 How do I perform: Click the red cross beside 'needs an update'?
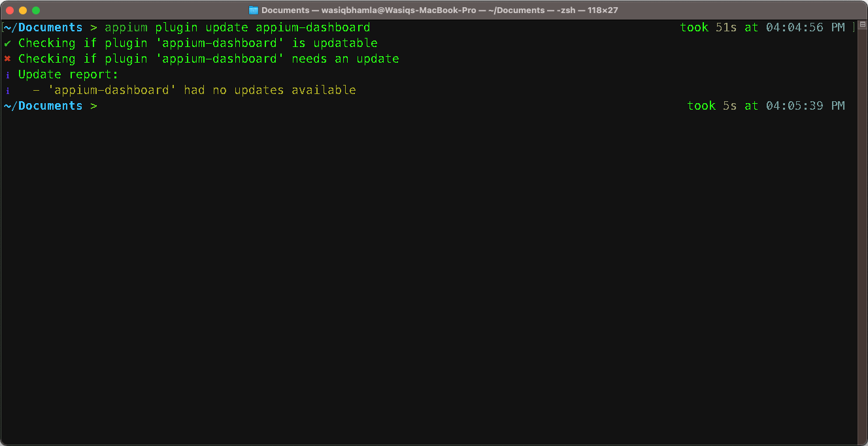click(7, 58)
